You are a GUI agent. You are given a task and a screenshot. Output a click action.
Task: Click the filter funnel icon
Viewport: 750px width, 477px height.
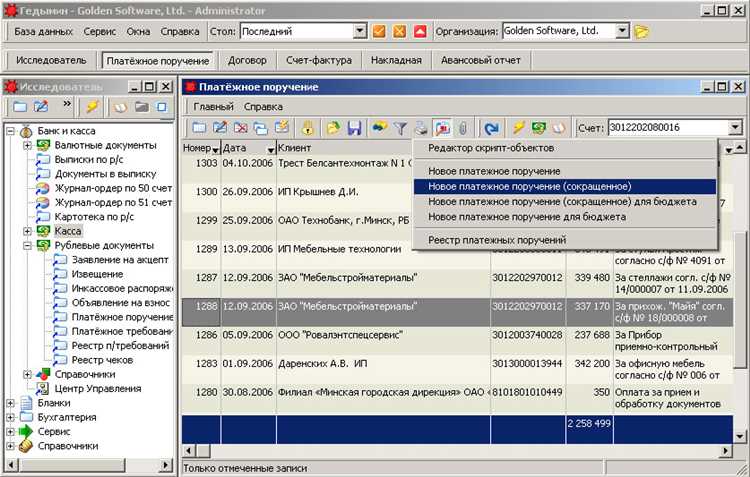pos(400,128)
